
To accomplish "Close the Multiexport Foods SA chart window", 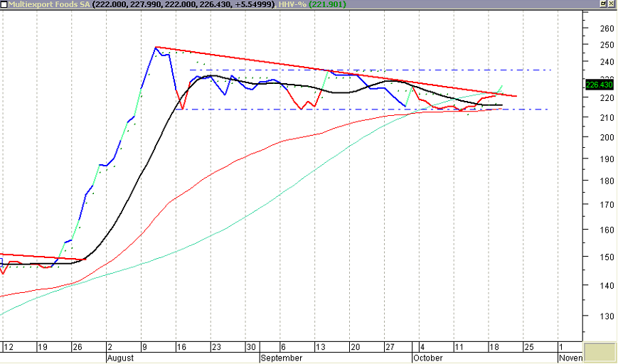I will [612, 4].
